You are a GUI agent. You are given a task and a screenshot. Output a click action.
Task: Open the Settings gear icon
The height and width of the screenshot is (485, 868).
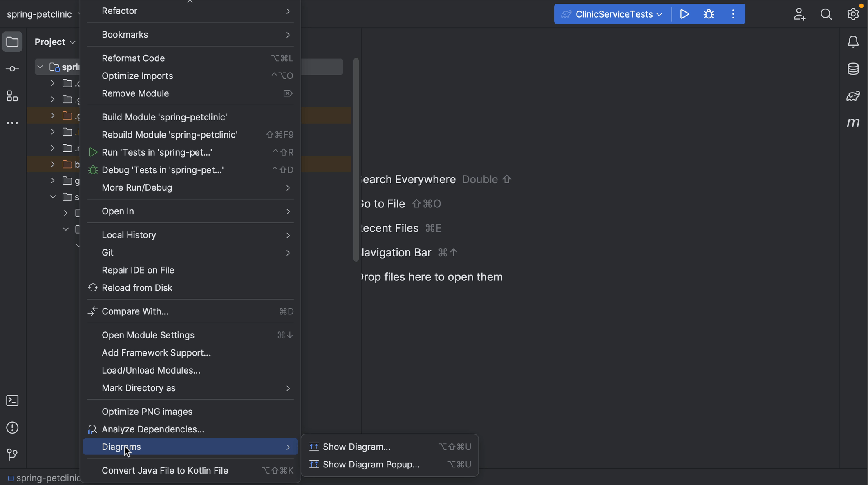click(853, 14)
